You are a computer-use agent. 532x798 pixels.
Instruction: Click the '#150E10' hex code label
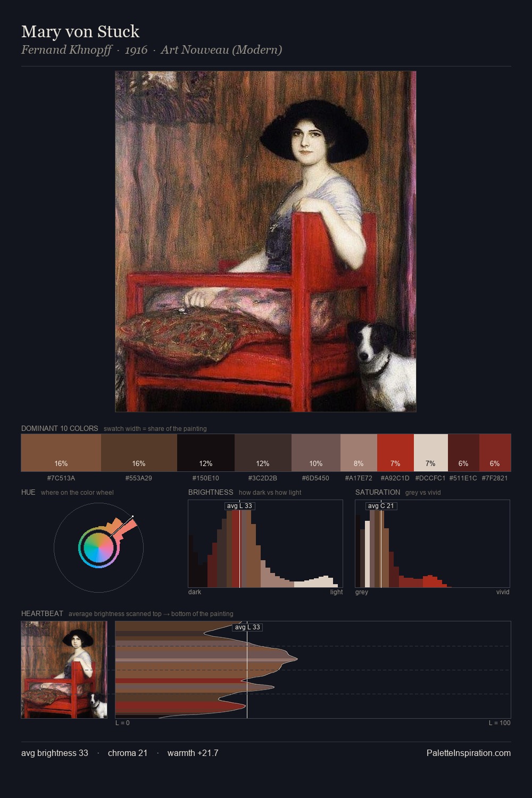click(206, 478)
